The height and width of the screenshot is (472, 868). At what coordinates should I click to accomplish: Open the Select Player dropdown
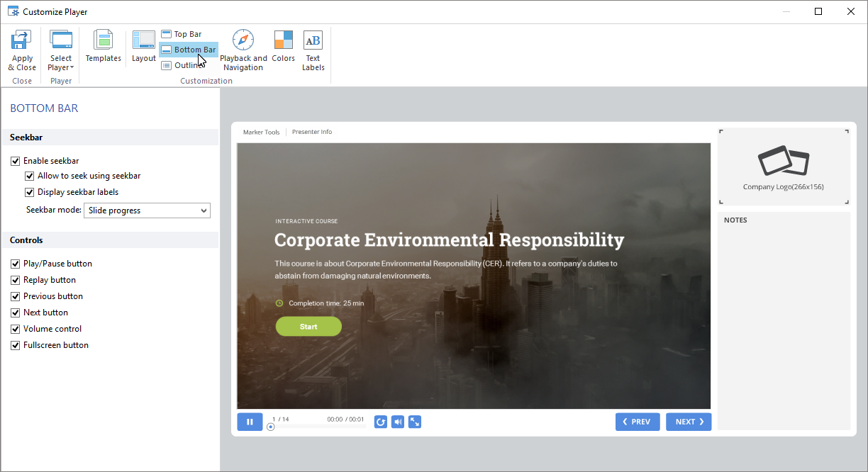[x=61, y=51]
